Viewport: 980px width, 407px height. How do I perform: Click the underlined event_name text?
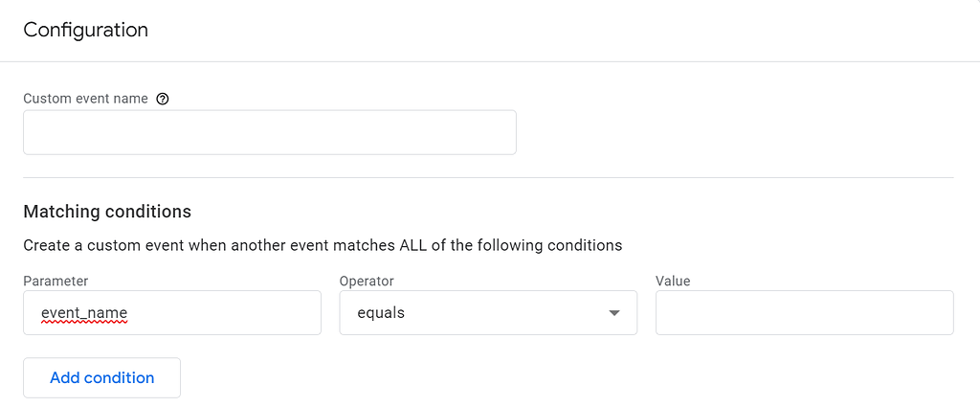pyautogui.click(x=84, y=313)
